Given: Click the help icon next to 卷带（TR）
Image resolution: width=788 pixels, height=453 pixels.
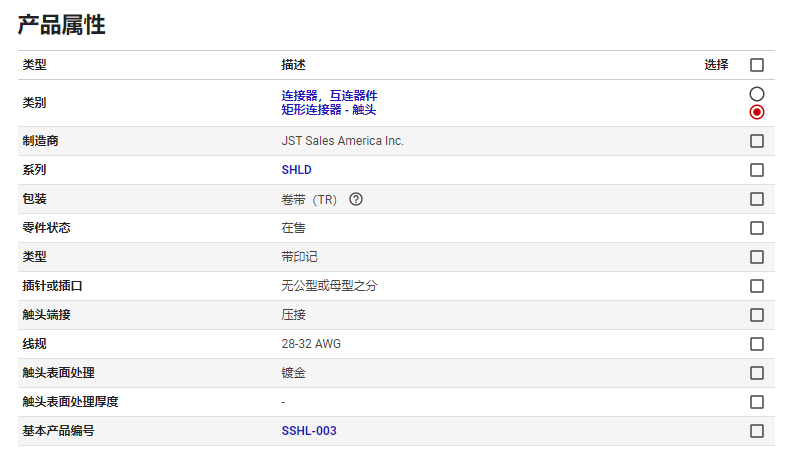Looking at the screenshot, I should (x=356, y=199).
